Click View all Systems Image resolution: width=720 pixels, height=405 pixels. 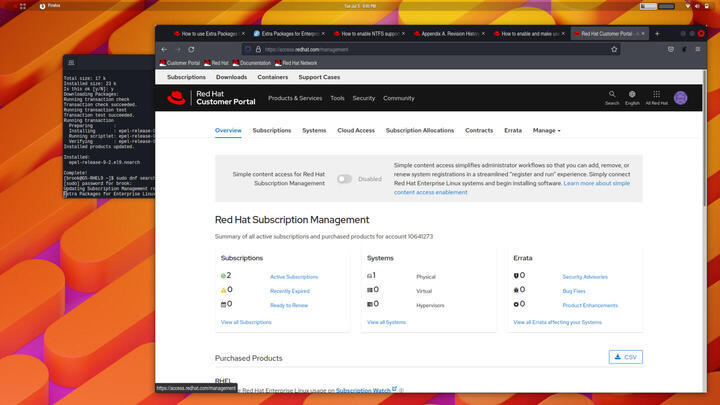click(x=387, y=322)
